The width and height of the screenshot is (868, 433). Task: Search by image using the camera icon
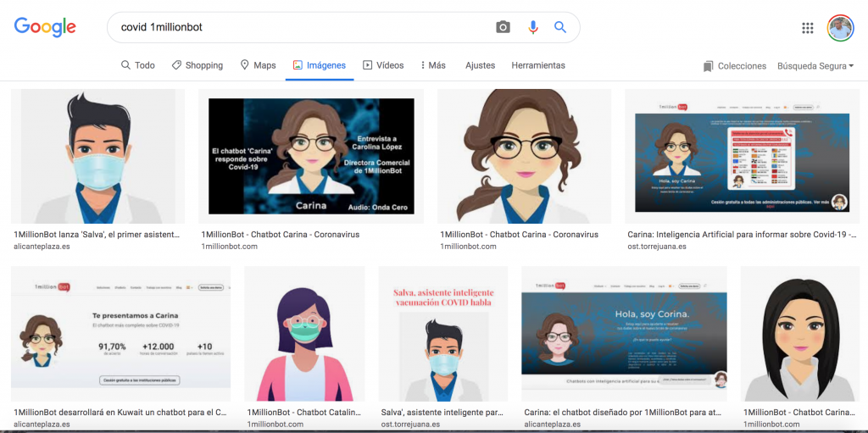(503, 27)
